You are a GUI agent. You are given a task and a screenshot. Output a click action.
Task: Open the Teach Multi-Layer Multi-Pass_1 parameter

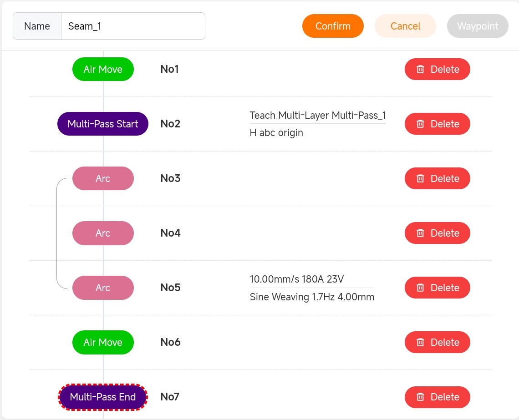click(x=318, y=116)
